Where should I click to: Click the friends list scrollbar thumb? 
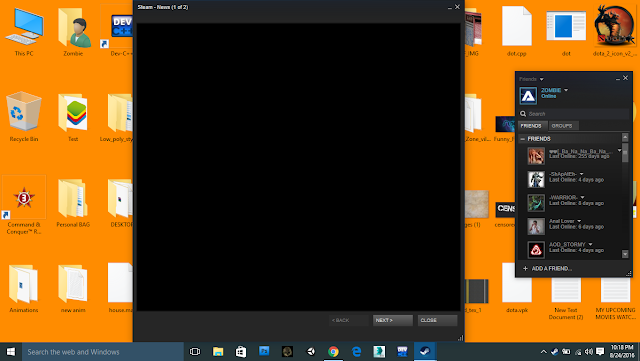click(x=625, y=152)
